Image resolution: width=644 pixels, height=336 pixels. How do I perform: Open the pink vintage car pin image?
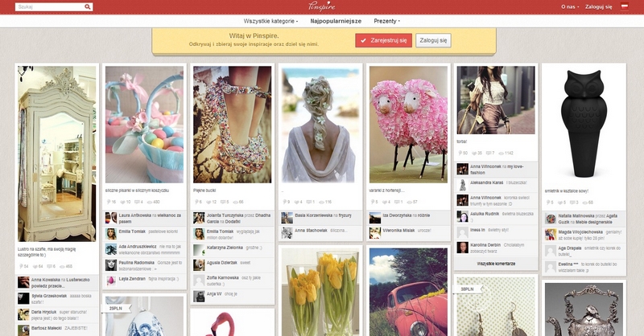pyautogui.click(x=408, y=292)
